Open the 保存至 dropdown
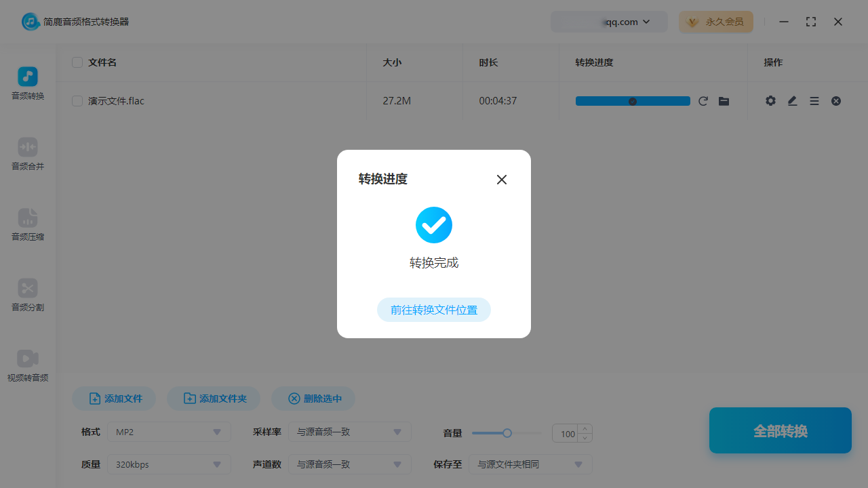This screenshot has width=868, height=488. (530, 464)
